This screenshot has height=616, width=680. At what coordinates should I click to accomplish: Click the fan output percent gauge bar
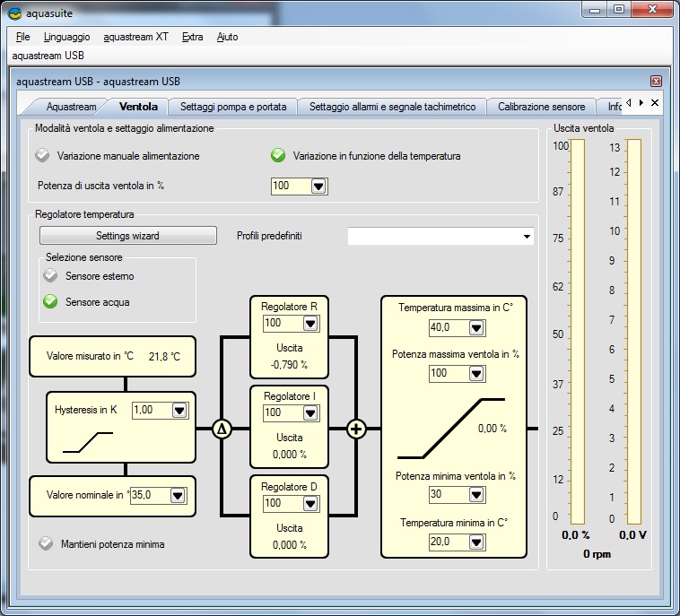578,332
